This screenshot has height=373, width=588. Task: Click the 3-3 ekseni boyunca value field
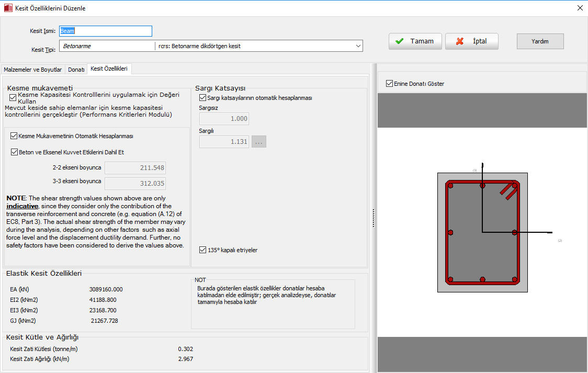[135, 183]
